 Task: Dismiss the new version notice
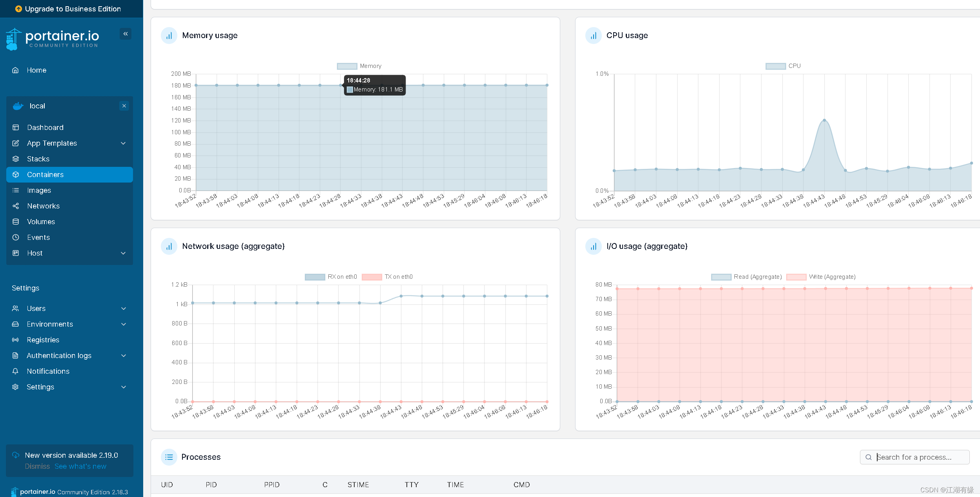pos(37,466)
